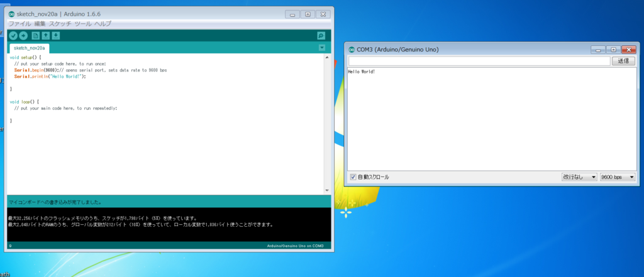Screen dimensions: 644x277
Task: Click the void loop() line
Action: coord(25,102)
